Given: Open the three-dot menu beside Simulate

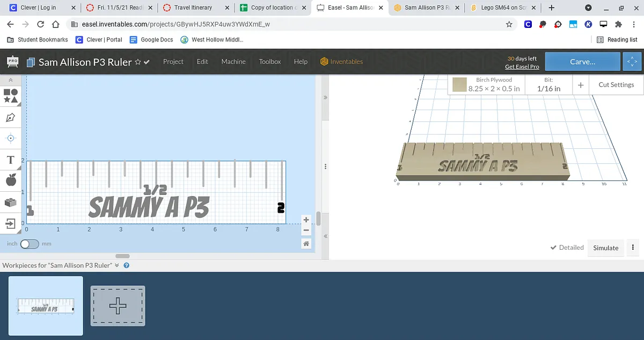Looking at the screenshot, I should click(x=633, y=248).
